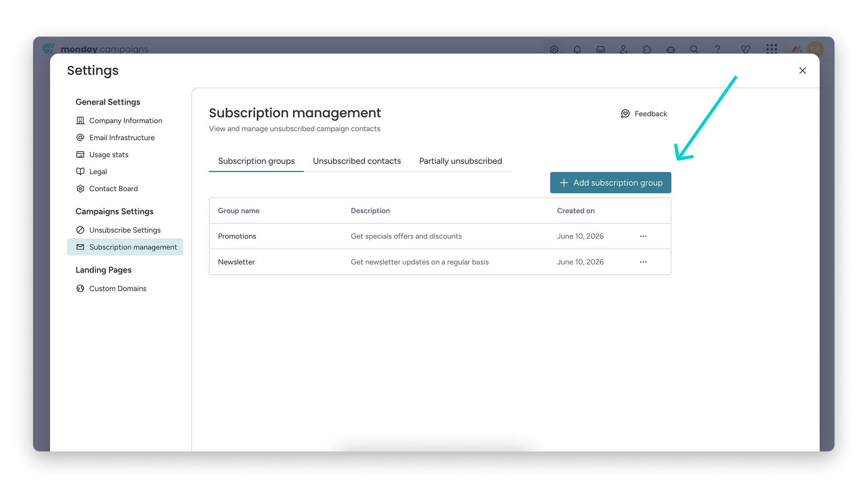Image resolution: width=868 pixels, height=488 pixels.
Task: Click the inbox tray icon
Action: [600, 49]
